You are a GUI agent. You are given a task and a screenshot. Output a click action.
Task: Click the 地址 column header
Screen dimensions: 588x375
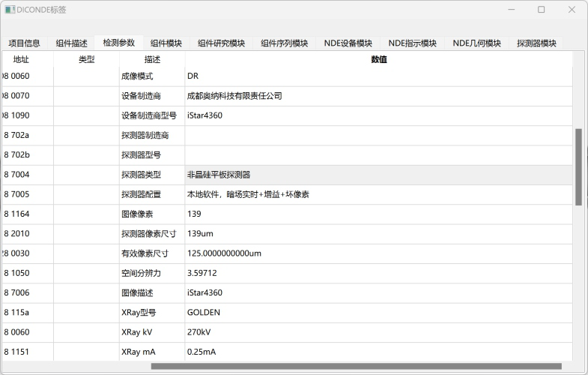coord(21,59)
